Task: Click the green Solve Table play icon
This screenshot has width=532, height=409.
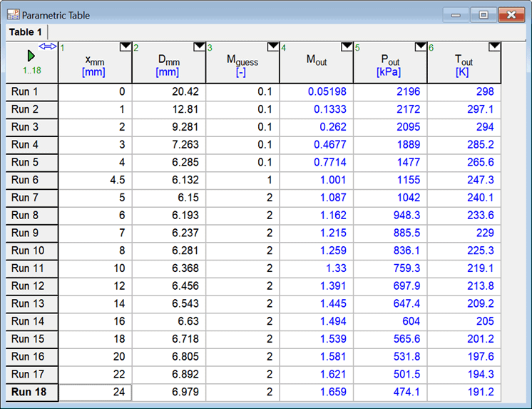Action: click(31, 56)
